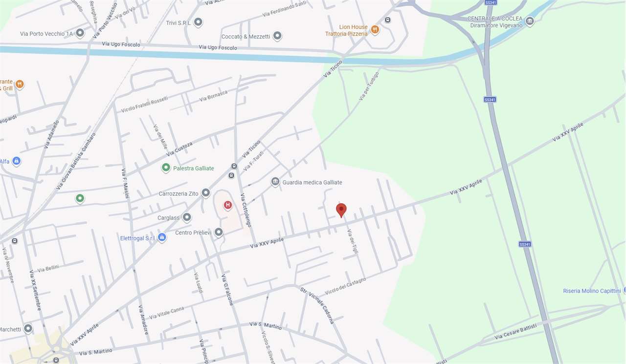Image resolution: width=626 pixels, height=364 pixels.
Task: Select the Elettrogal S.r.l. shopping icon
Action: point(162,237)
